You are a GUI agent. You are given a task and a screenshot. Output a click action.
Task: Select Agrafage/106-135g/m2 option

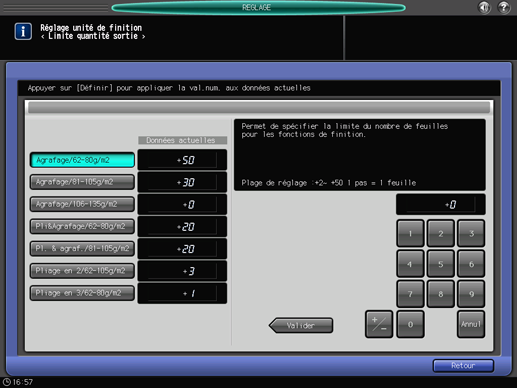(x=82, y=204)
